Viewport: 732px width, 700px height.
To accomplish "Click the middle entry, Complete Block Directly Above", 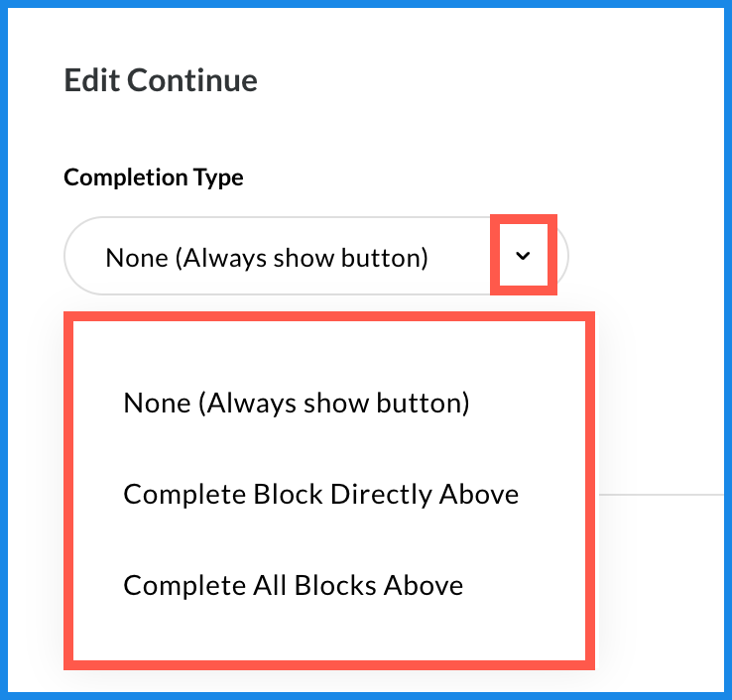I will 320,494.
